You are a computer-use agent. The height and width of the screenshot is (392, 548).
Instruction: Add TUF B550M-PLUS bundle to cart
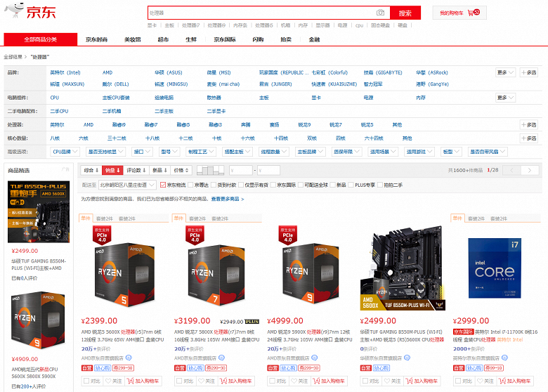(x=422, y=381)
